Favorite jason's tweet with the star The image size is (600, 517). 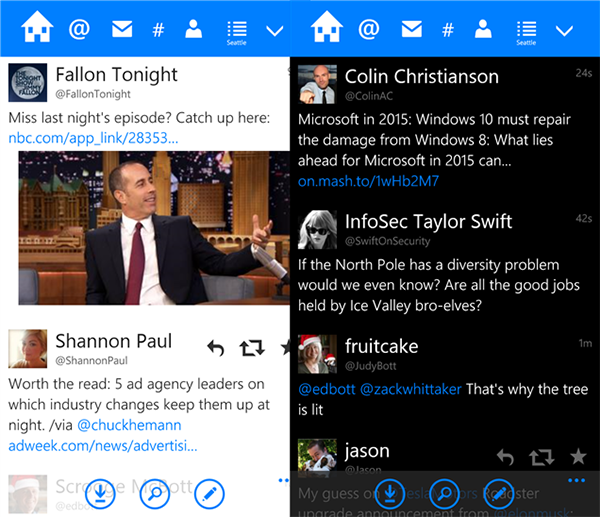click(x=578, y=456)
